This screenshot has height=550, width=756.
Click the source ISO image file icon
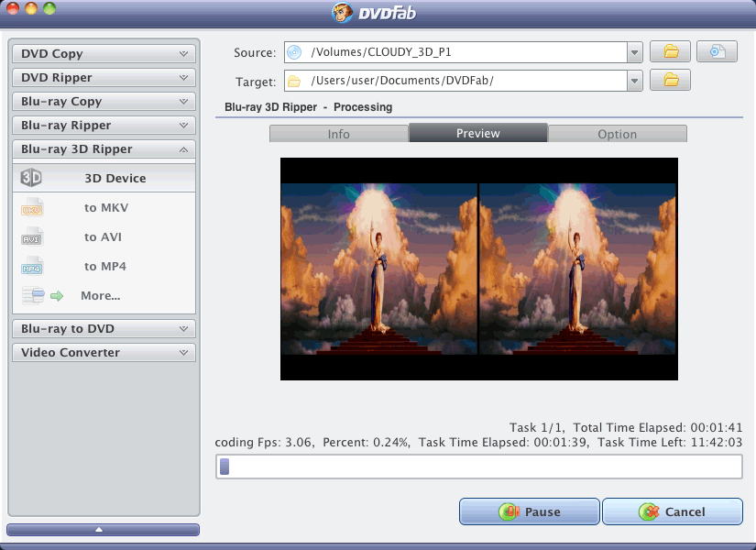pos(717,51)
